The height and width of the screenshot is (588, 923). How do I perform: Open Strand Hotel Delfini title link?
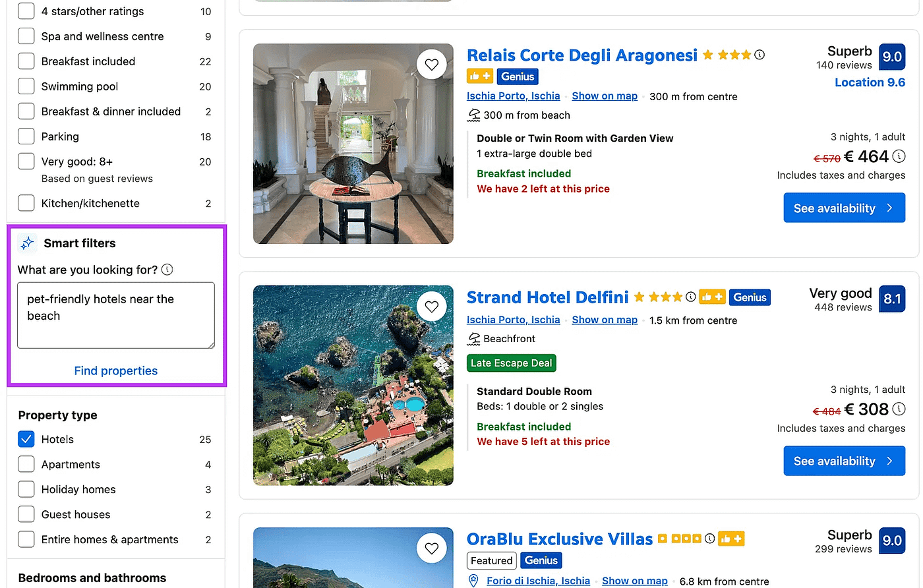pos(547,297)
